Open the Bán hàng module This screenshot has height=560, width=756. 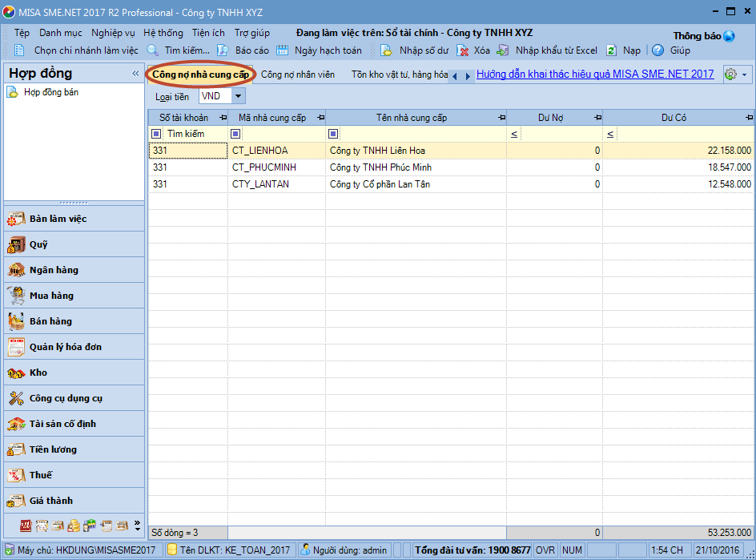tap(74, 320)
